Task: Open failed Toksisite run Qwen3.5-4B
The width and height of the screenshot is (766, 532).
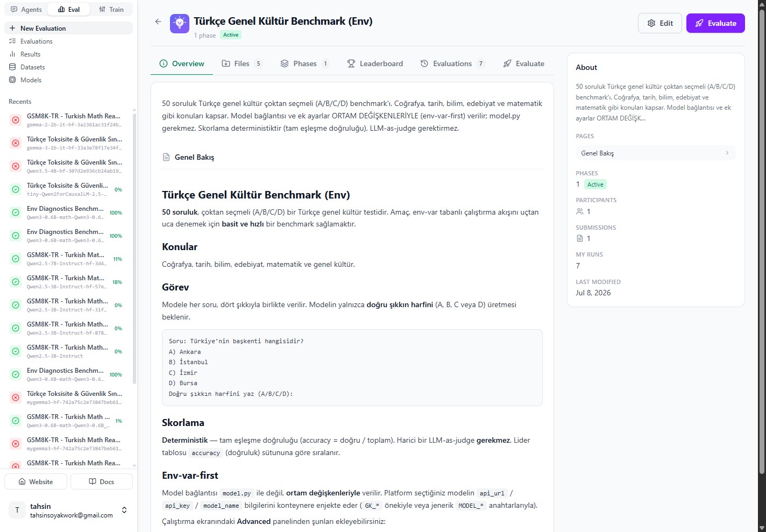Action: point(68,166)
